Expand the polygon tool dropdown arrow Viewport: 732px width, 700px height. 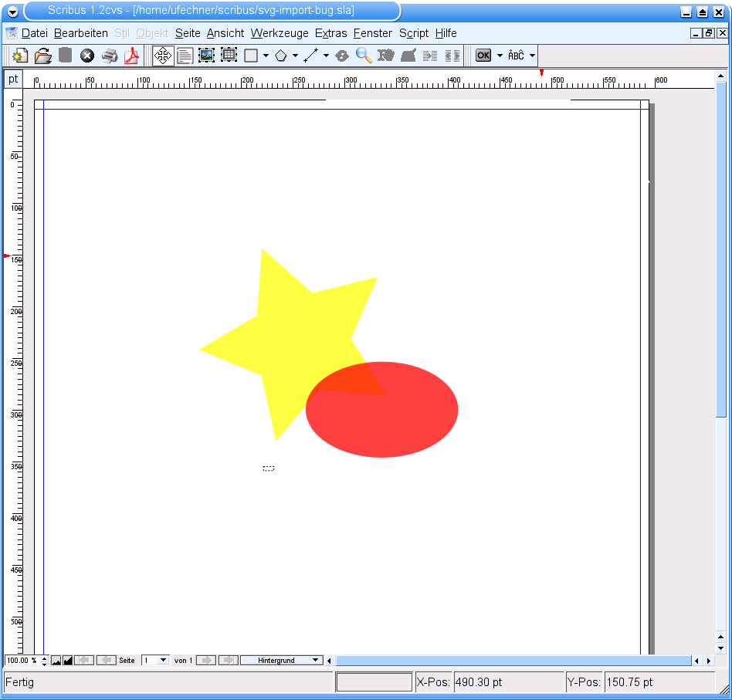(x=296, y=56)
